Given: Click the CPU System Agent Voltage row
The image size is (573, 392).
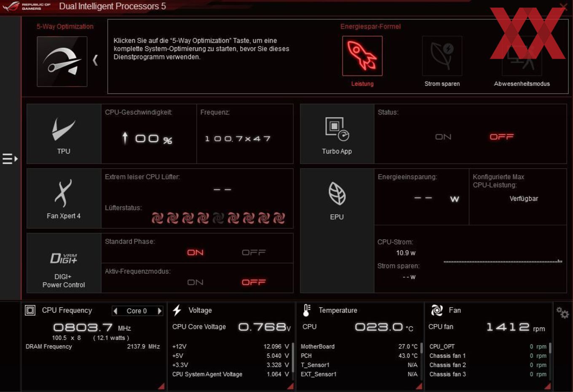Looking at the screenshot, I should click(x=230, y=374).
